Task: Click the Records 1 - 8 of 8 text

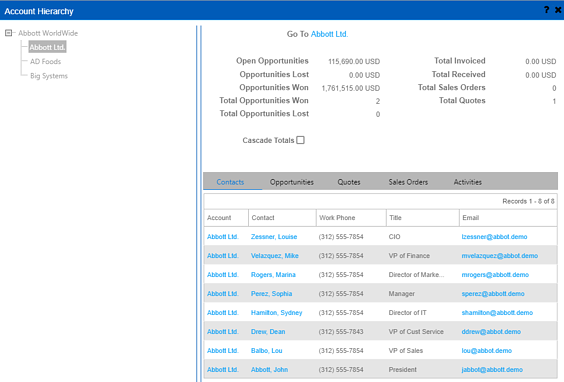Action: (x=528, y=201)
